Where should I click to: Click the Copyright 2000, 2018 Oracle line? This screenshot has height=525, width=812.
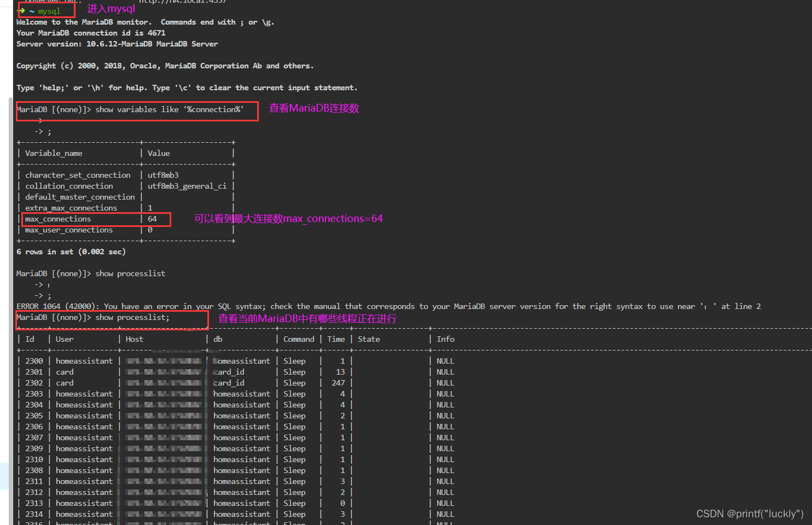pos(165,66)
